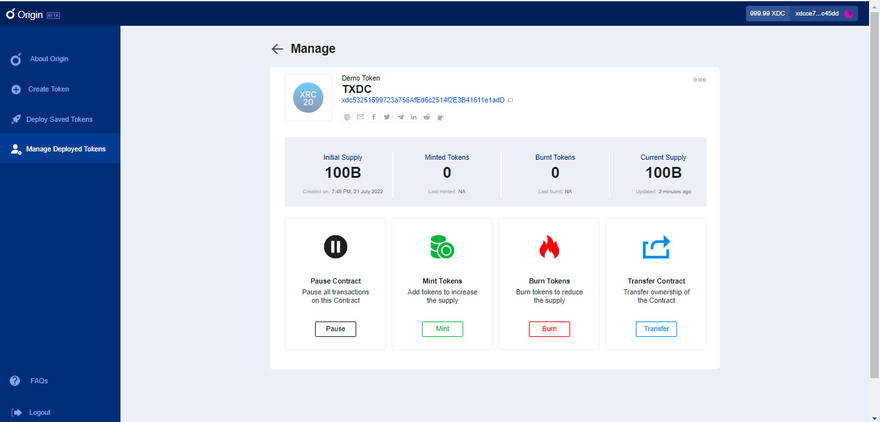Copy the token contract address

[510, 100]
